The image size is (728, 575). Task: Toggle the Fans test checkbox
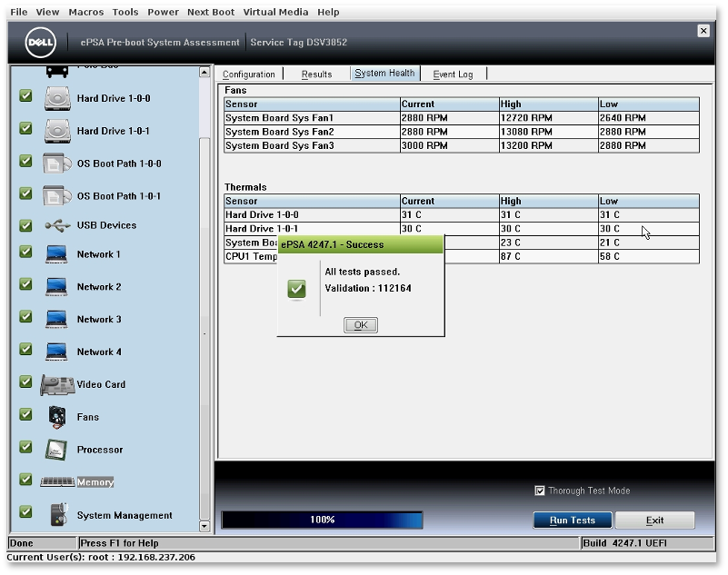coord(26,414)
